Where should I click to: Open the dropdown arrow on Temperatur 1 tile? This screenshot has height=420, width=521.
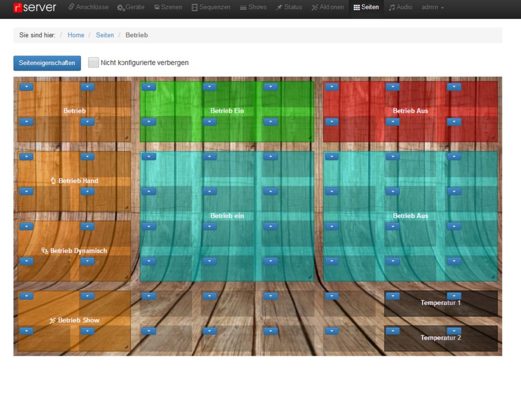[x=454, y=296]
